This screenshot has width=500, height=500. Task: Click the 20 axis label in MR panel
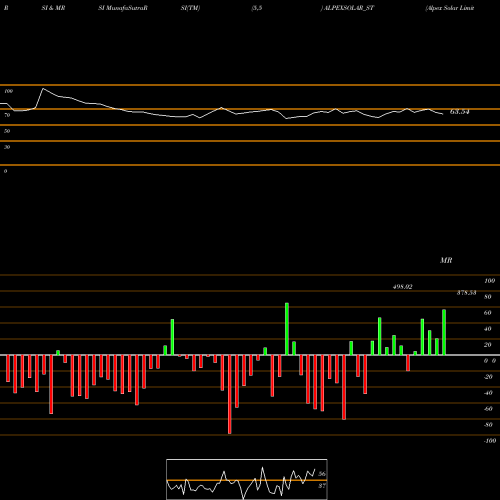point(488,345)
